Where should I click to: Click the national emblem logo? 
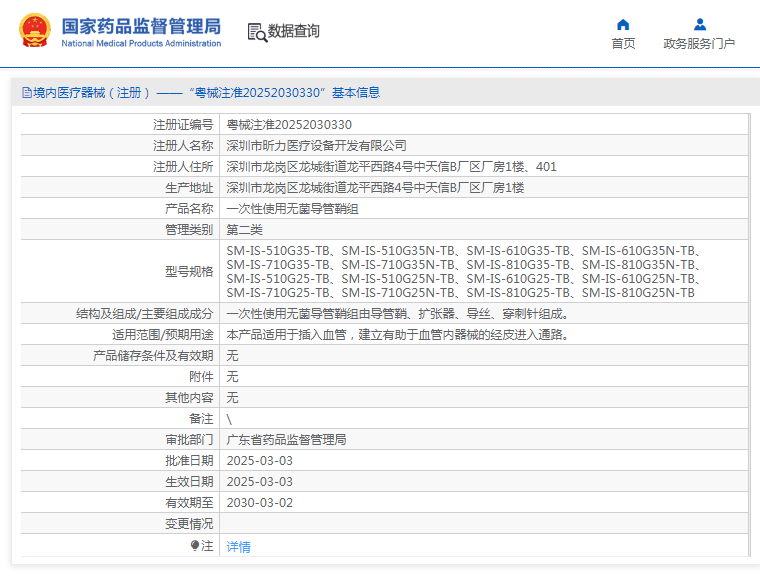[35, 30]
